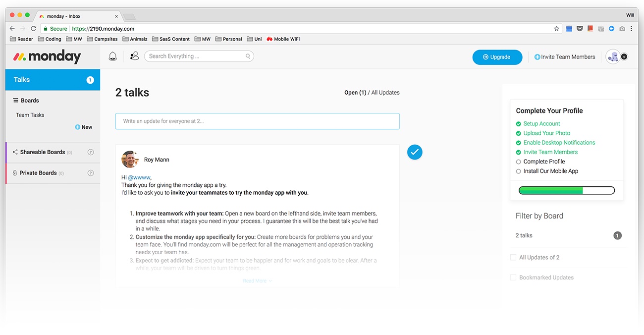Enable the Bookmarked Updates filter checkbox
This screenshot has width=644, height=335.
tap(513, 278)
